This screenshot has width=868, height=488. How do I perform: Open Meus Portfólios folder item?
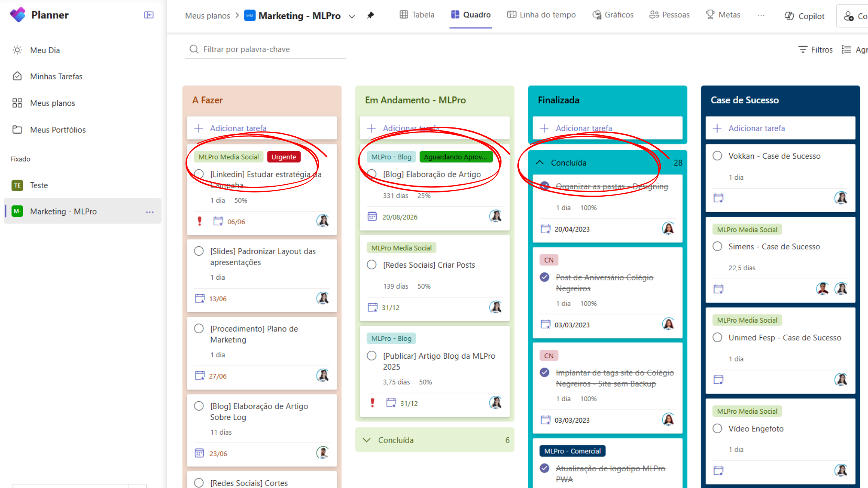point(58,130)
